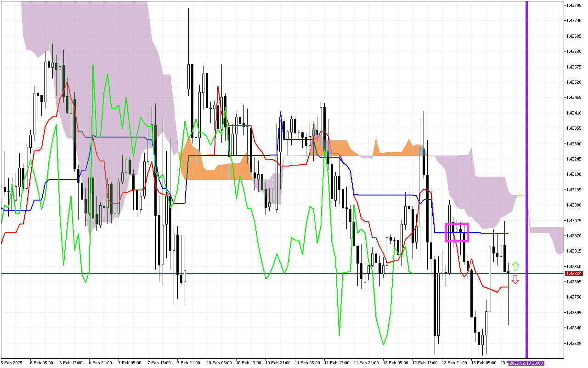Click the 10 Feb 21:00 time label

[278, 363]
